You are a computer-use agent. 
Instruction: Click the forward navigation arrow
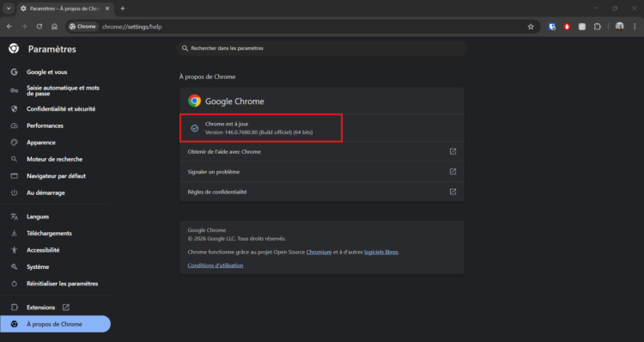click(24, 27)
